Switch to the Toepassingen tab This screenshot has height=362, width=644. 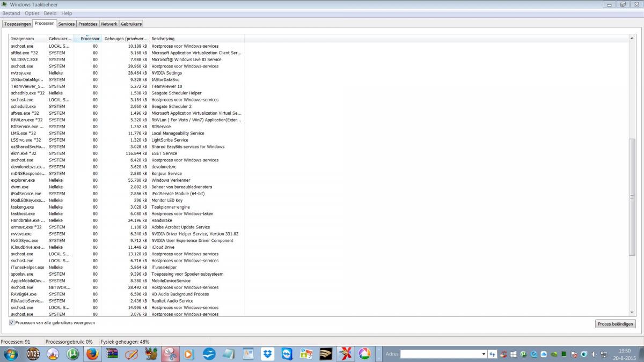[x=18, y=24]
